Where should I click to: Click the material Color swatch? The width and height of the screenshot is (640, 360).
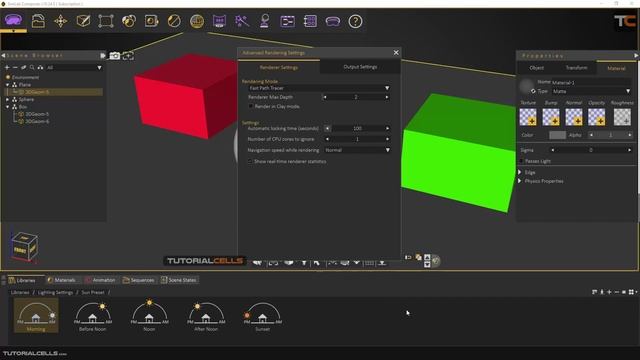click(x=557, y=135)
